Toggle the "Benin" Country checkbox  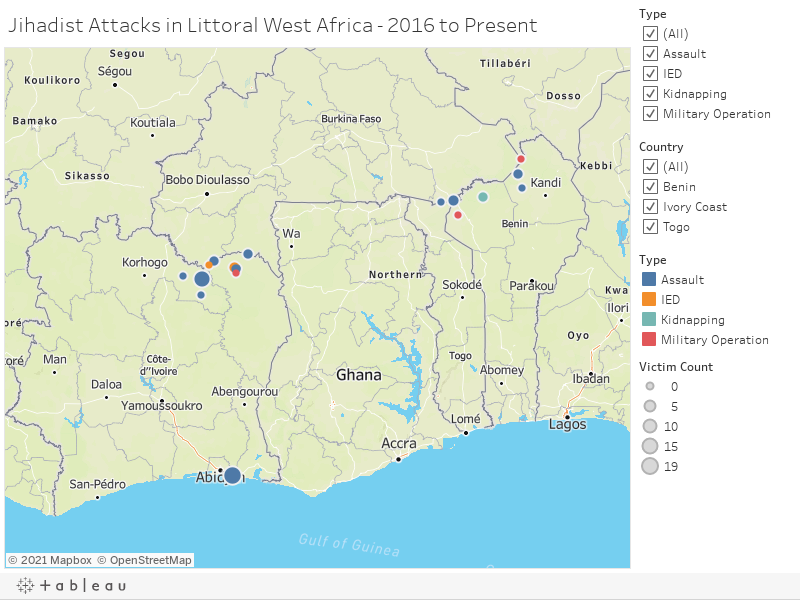pyautogui.click(x=650, y=187)
